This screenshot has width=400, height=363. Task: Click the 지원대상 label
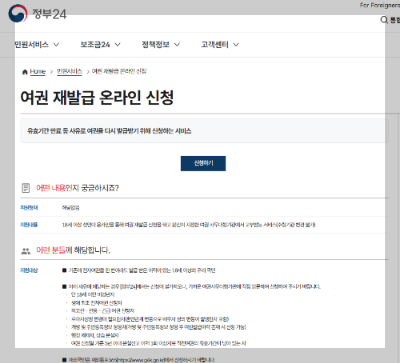pyautogui.click(x=29, y=270)
